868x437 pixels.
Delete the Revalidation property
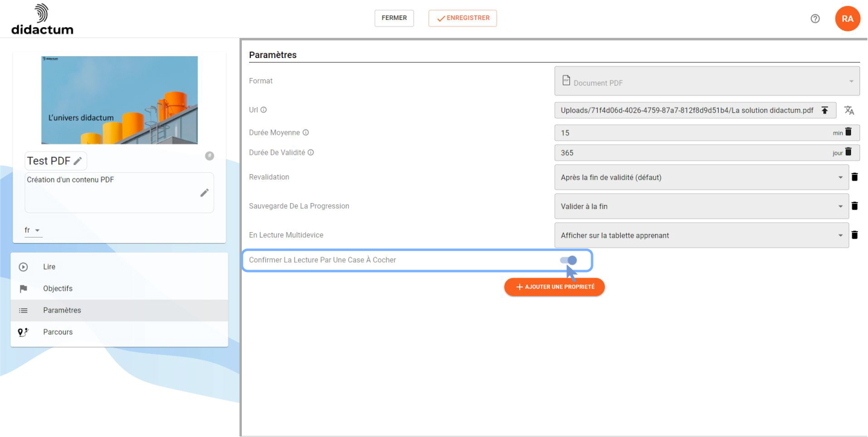tap(855, 177)
